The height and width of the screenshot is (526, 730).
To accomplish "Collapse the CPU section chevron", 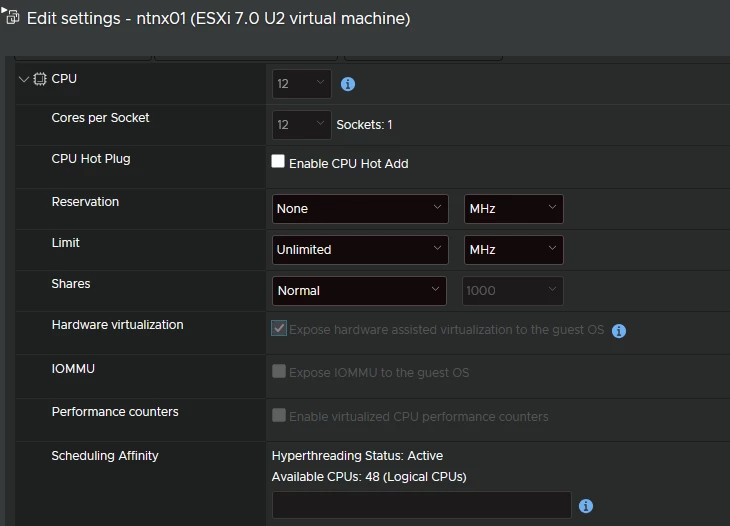I will pos(23,79).
